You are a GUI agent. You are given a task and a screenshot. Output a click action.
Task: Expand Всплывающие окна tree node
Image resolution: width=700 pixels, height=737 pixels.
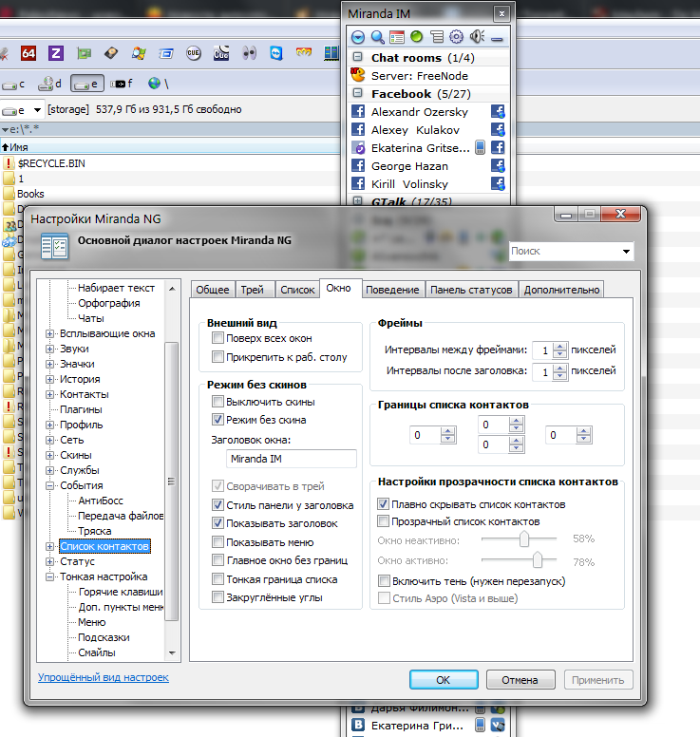(49, 333)
